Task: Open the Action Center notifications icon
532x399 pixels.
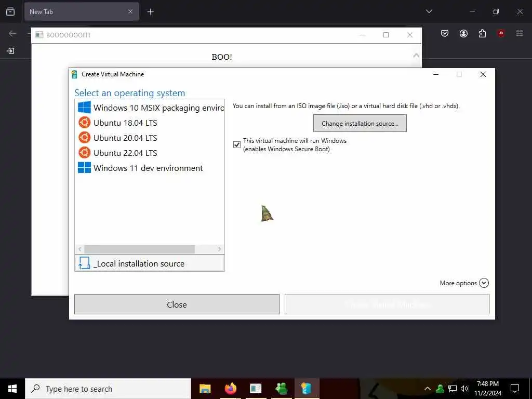Action: click(515, 389)
